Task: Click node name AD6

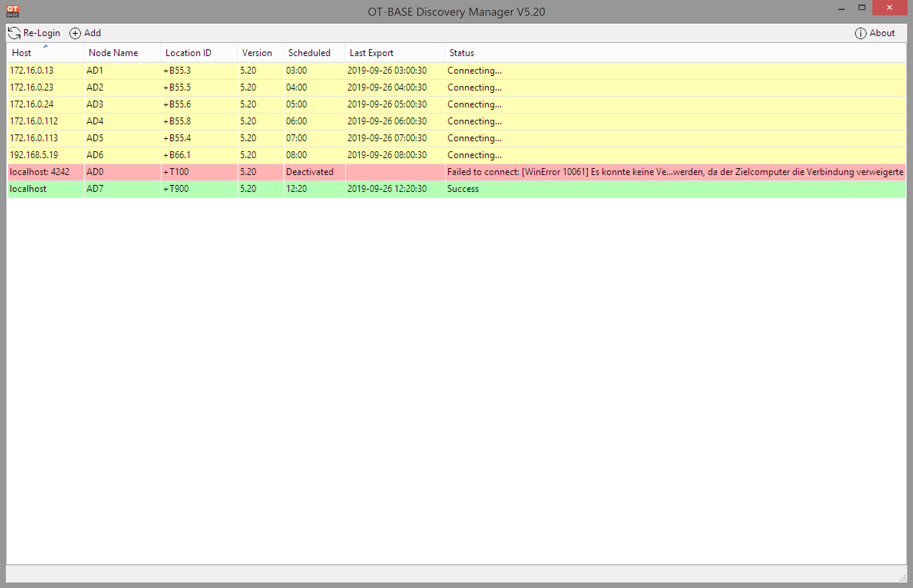Action: click(95, 155)
